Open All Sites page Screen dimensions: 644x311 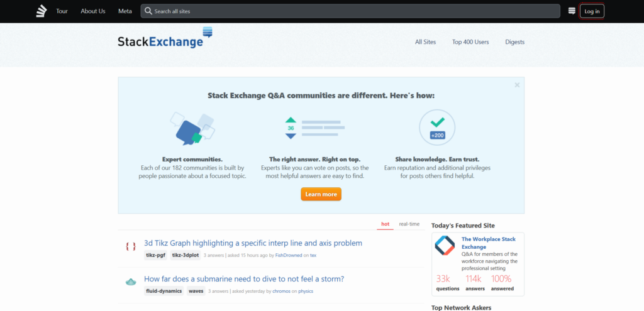pyautogui.click(x=426, y=42)
